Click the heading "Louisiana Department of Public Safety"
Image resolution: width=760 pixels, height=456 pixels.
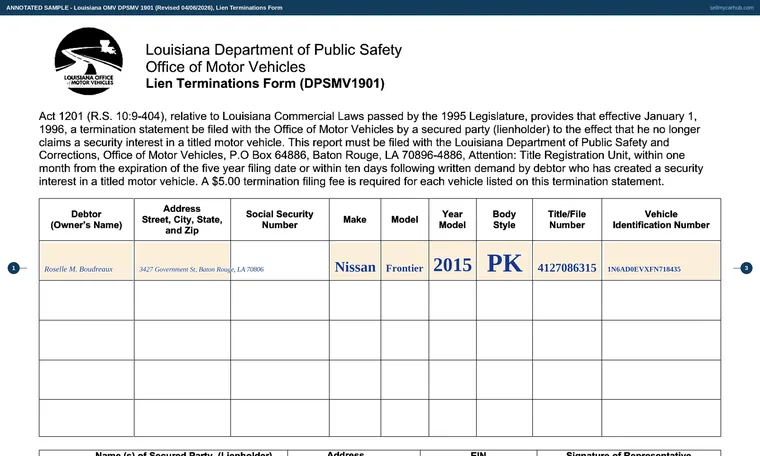click(273, 50)
